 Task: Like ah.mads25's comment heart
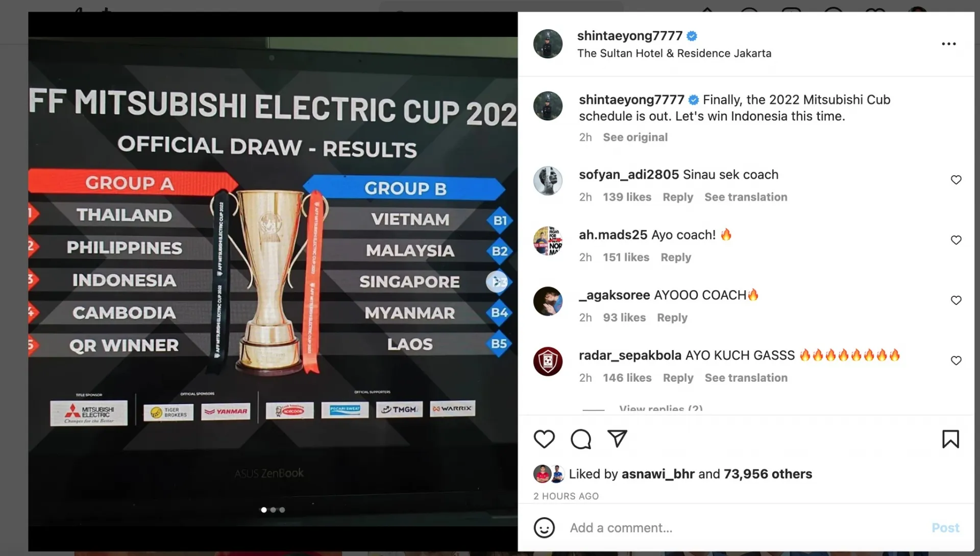[x=956, y=240]
